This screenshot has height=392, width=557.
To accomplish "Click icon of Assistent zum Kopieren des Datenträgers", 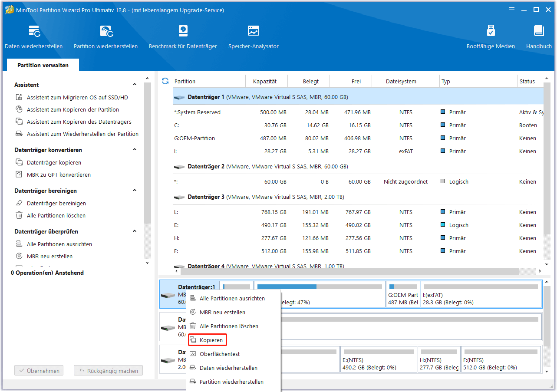I will [x=19, y=122].
